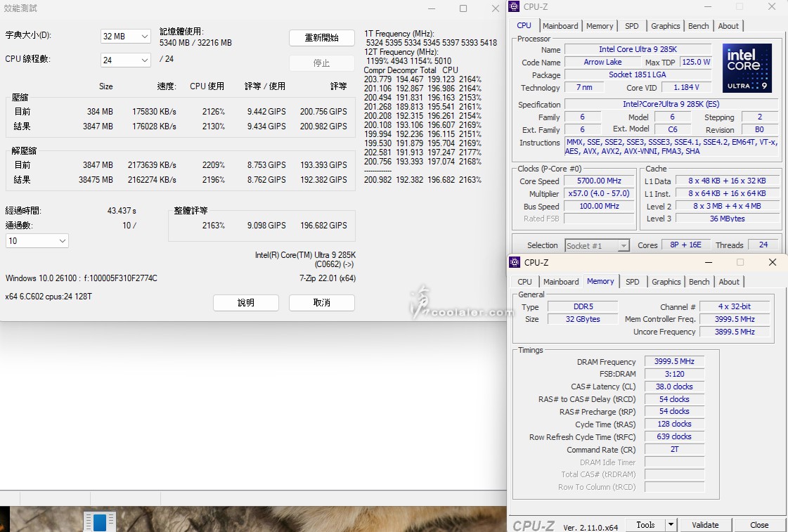Click the 1.184 V core VID value
788x532 pixels.
(686, 87)
